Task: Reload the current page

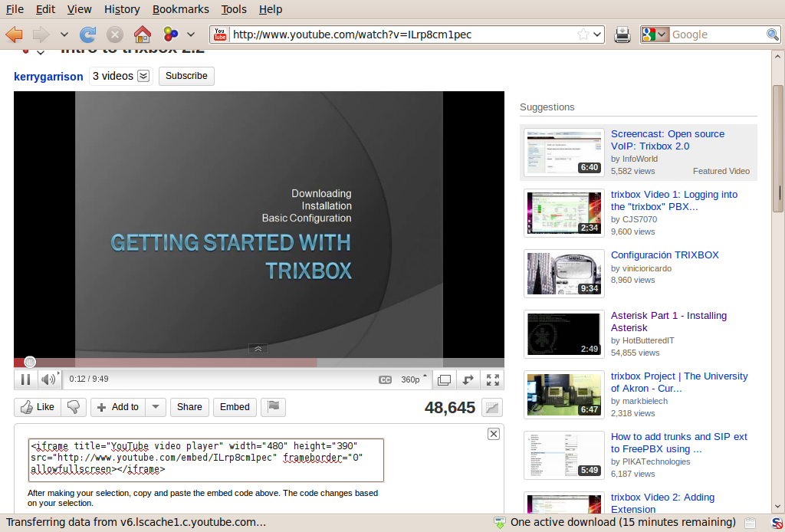Action: coord(87,34)
